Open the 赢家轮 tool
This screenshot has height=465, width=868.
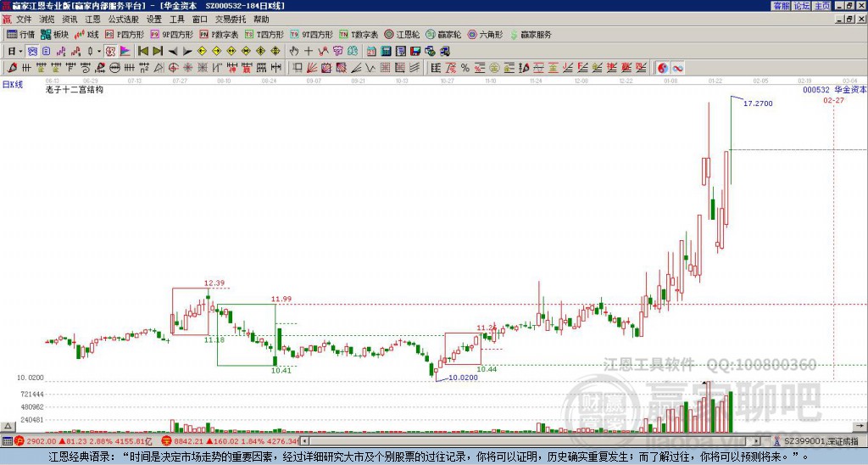pyautogui.click(x=444, y=34)
